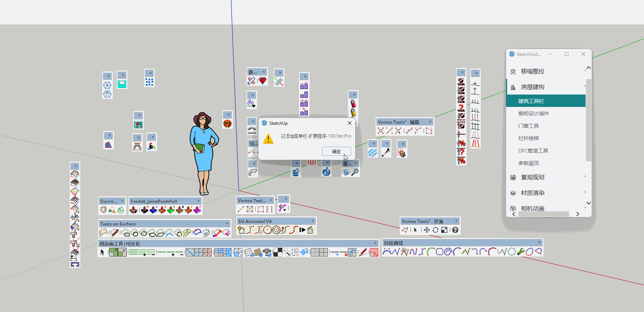Open the 门窗工具 menu item
644x312 pixels.
528,126
